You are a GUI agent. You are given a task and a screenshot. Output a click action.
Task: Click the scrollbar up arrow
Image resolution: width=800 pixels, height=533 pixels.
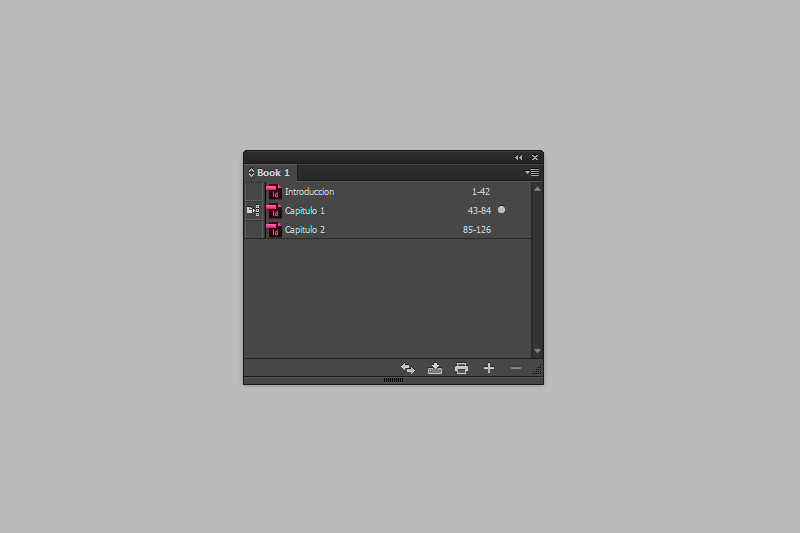(537, 189)
